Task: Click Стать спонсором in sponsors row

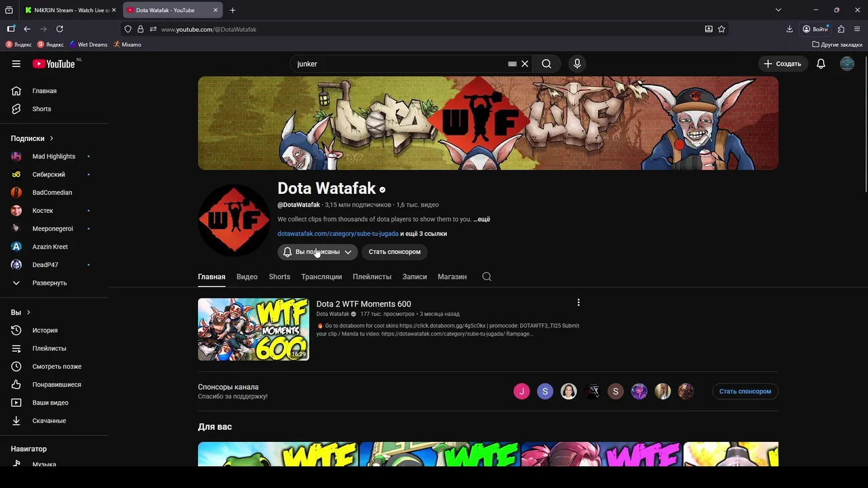Action: point(745,391)
